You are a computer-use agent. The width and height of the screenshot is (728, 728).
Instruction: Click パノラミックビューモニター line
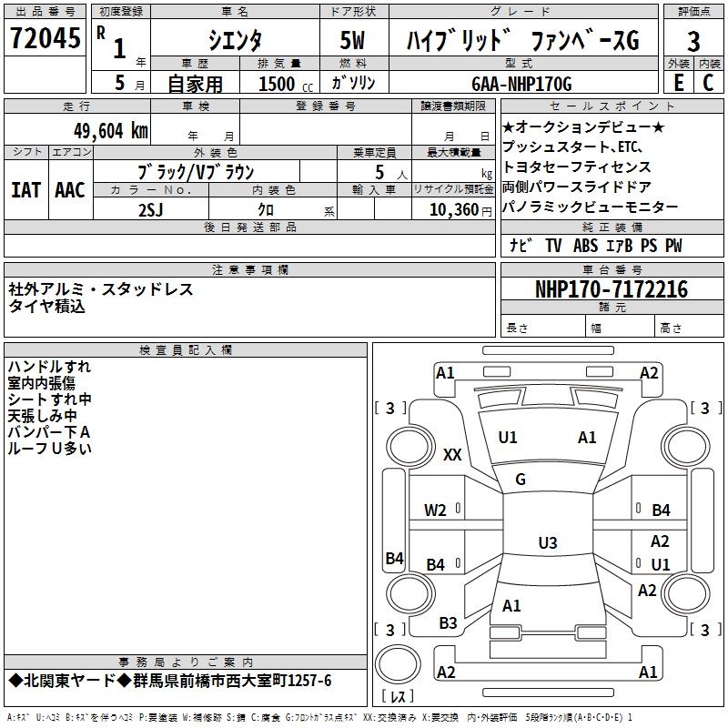coord(590,207)
